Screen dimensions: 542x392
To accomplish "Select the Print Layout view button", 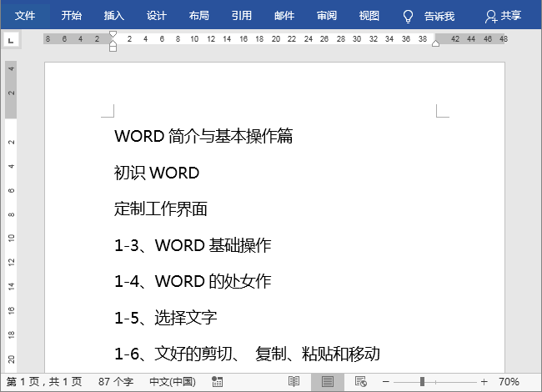I will pos(328,382).
